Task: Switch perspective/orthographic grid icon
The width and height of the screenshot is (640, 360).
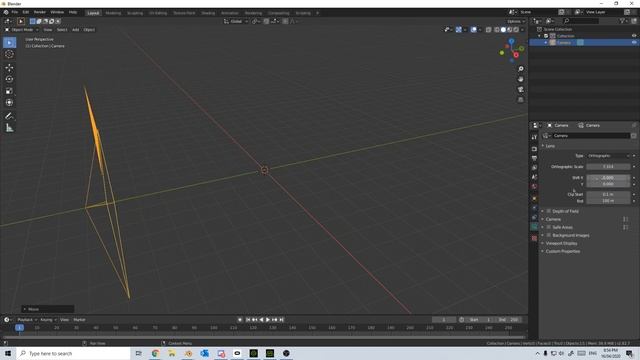Action: [521, 100]
